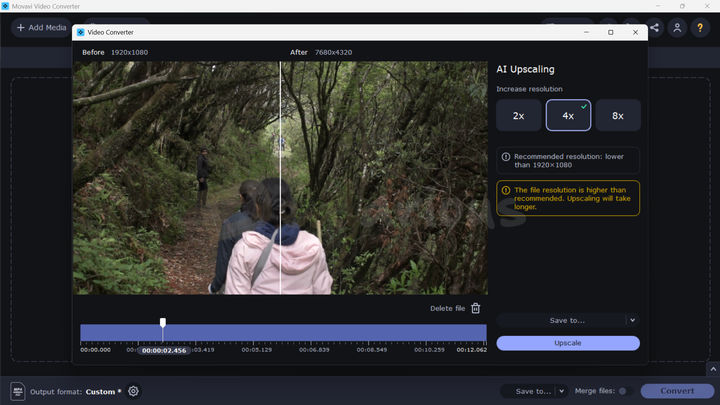Expand the Save to arrow beside Upscale panel
Screen dimensions: 720x405
tap(632, 320)
